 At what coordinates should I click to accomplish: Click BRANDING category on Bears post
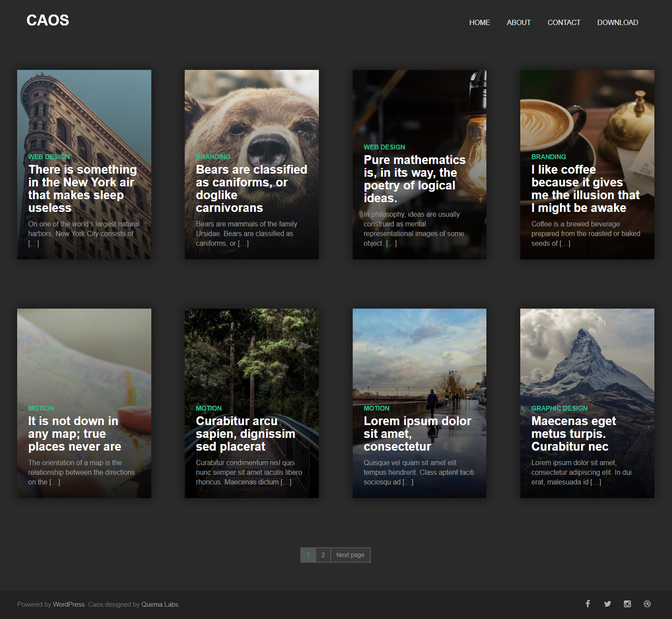click(x=213, y=157)
